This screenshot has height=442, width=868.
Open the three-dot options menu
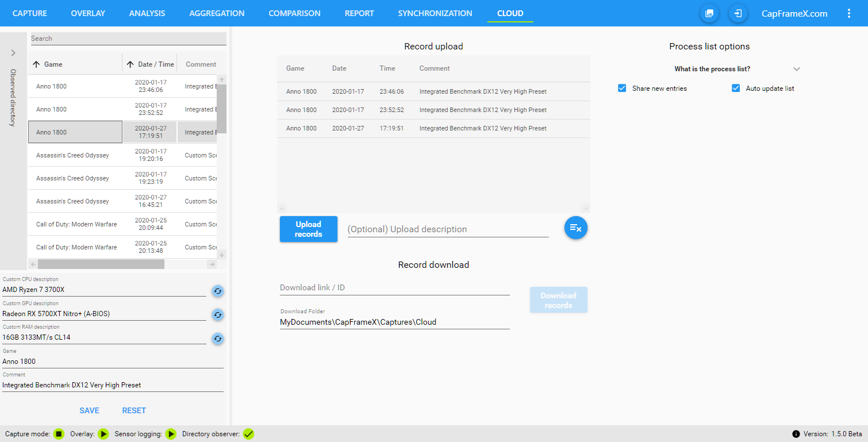click(849, 13)
